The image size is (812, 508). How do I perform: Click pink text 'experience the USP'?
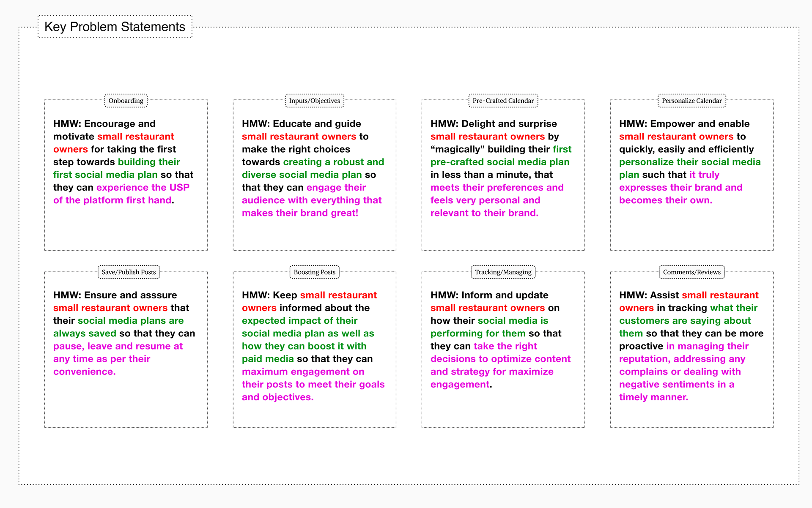coord(143,187)
